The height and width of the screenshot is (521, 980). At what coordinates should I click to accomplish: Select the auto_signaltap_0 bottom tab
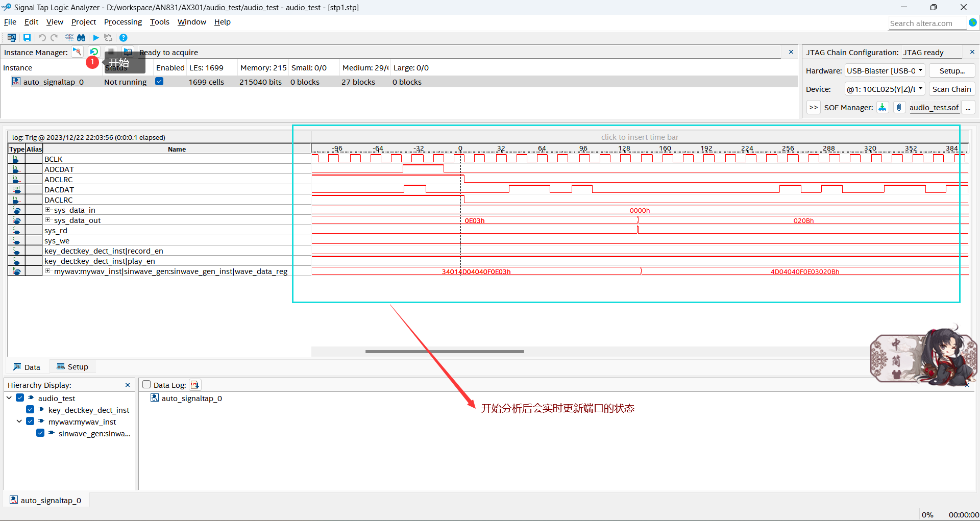point(45,500)
